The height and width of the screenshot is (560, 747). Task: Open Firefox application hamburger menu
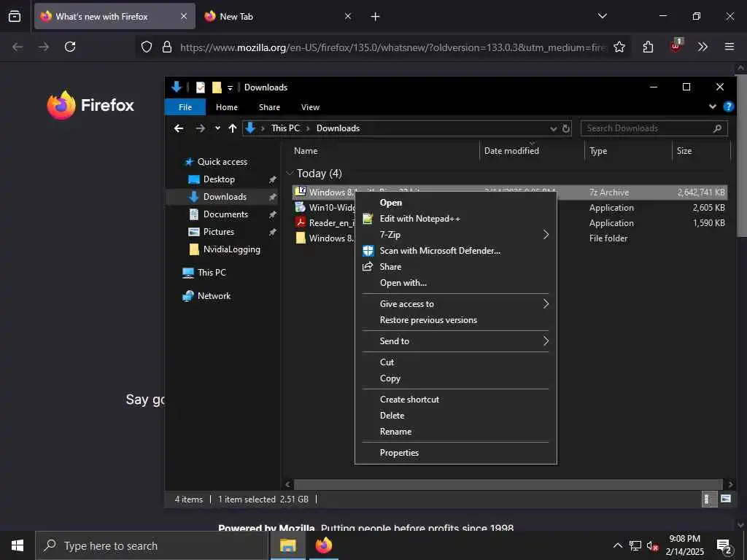click(x=729, y=47)
